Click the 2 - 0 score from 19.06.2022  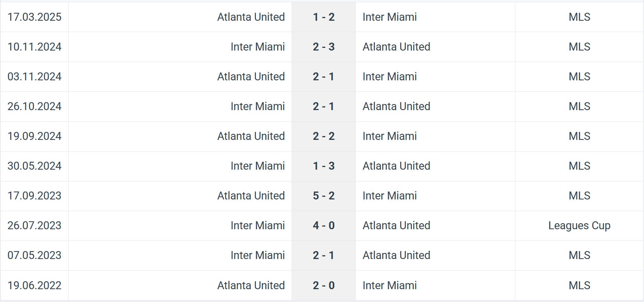click(x=323, y=285)
